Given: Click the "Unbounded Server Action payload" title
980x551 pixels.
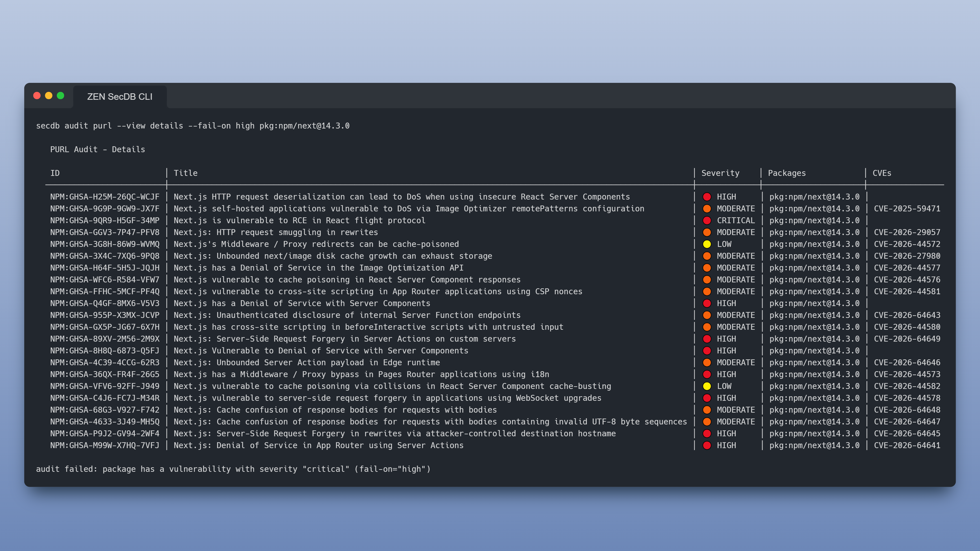Looking at the screenshot, I should point(307,362).
